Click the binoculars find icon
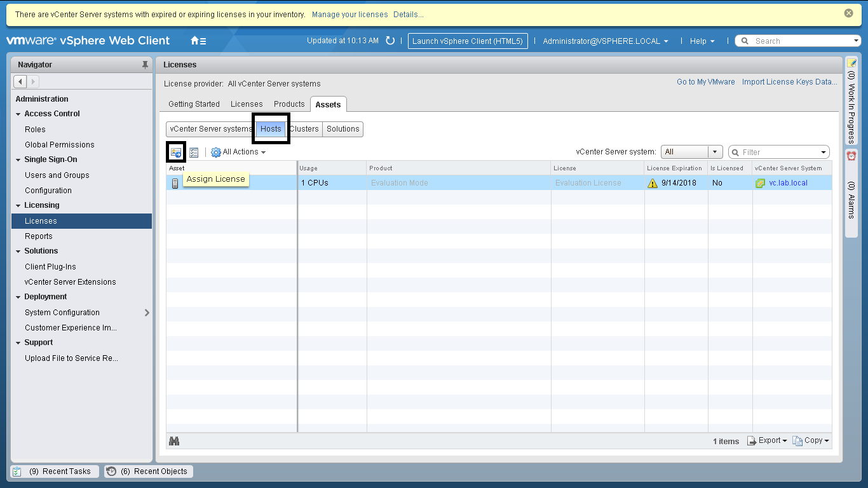 174,441
